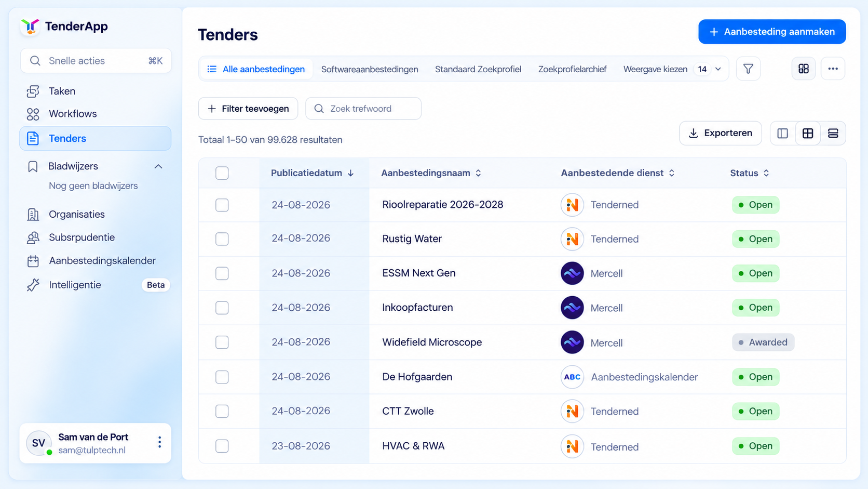The height and width of the screenshot is (489, 868).
Task: Click the Organisaties building icon
Action: click(33, 215)
